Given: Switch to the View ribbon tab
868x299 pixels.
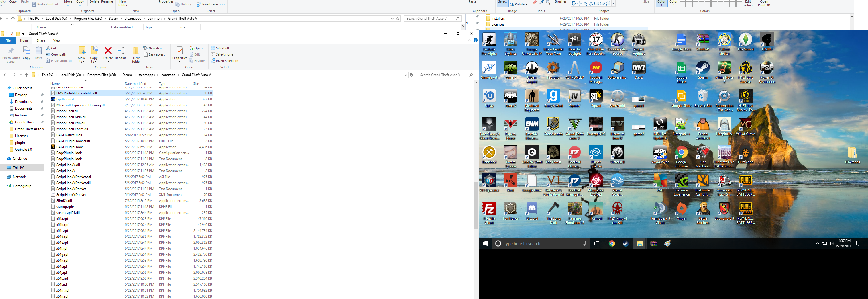Looking at the screenshot, I should tap(57, 40).
